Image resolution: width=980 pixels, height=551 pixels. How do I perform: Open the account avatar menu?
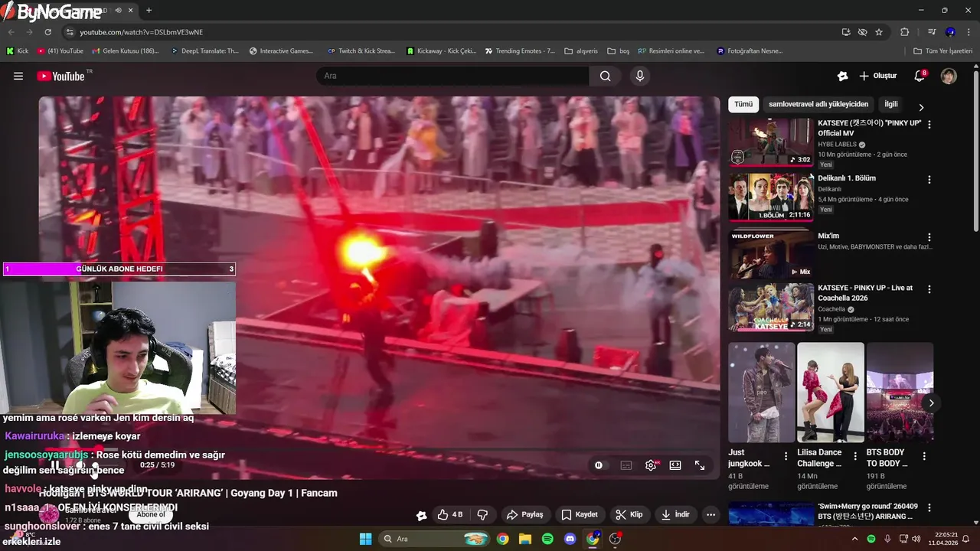pos(949,76)
